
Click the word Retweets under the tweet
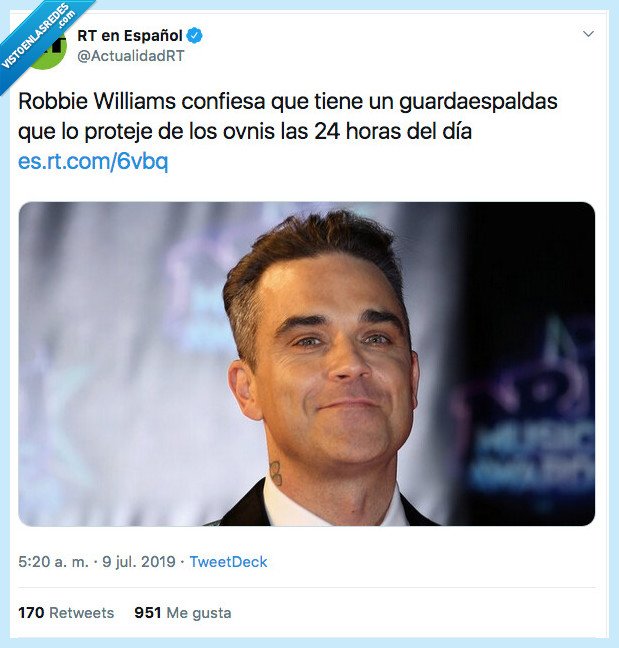(x=81, y=612)
